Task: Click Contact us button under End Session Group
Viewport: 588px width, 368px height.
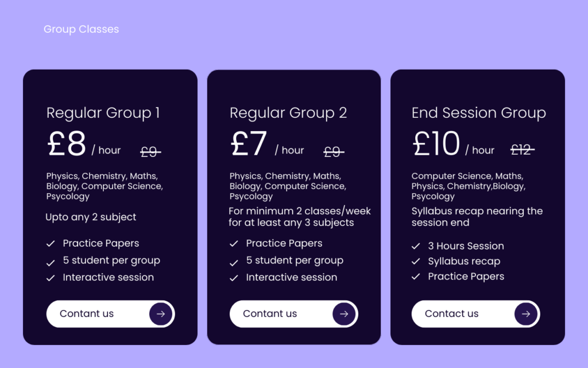Action: tap(475, 314)
